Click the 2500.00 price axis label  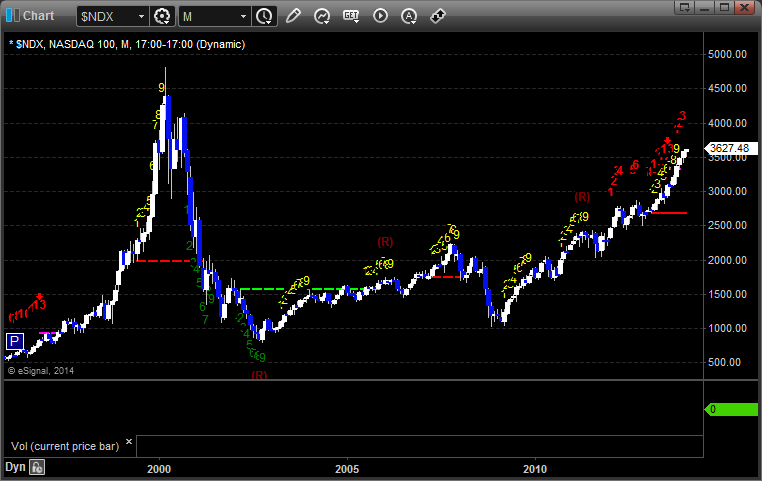[x=727, y=225]
